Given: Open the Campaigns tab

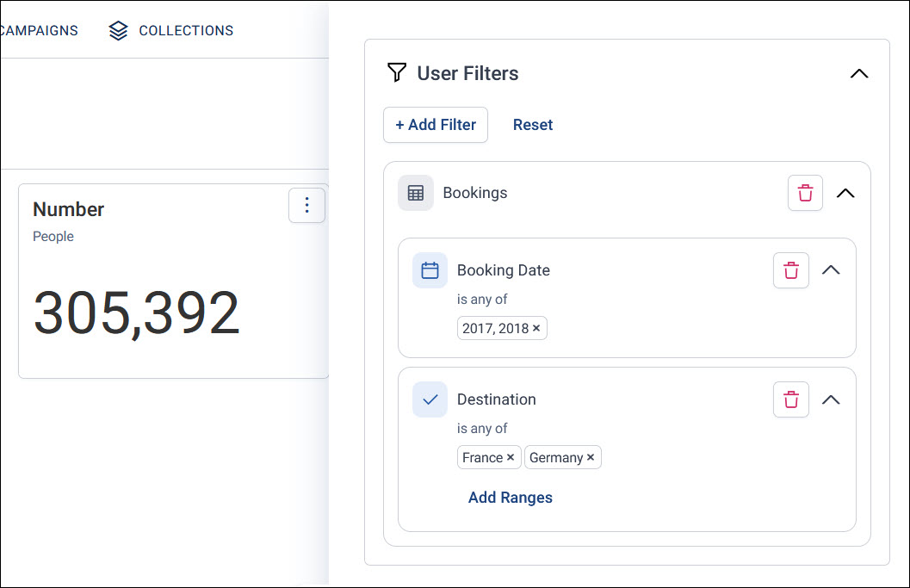Looking at the screenshot, I should click(39, 31).
